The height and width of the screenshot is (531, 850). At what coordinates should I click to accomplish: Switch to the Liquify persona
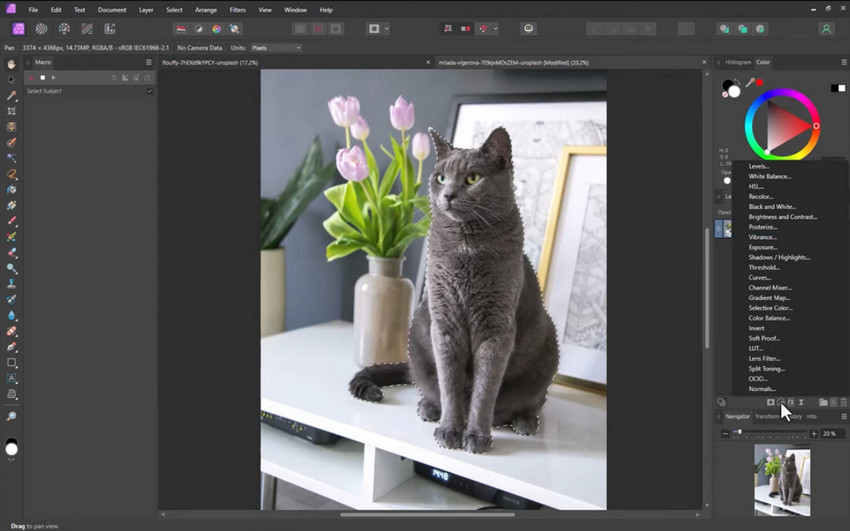41,29
